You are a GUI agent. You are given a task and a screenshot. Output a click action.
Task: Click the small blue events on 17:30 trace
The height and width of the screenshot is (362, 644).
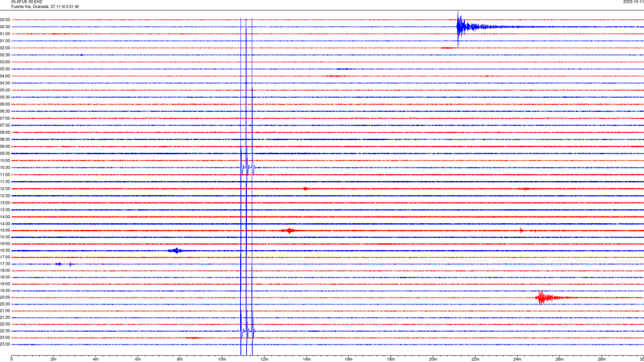point(64,264)
